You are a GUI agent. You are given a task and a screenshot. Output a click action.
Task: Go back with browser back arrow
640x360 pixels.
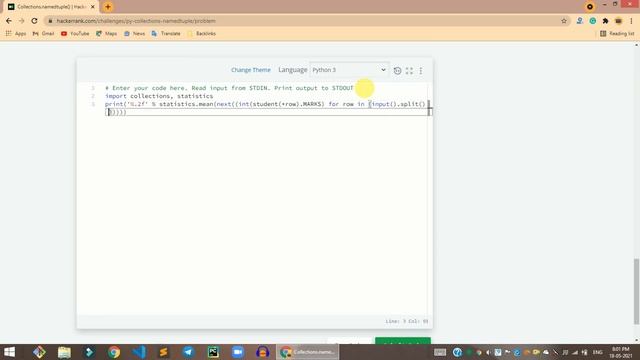[x=9, y=21]
